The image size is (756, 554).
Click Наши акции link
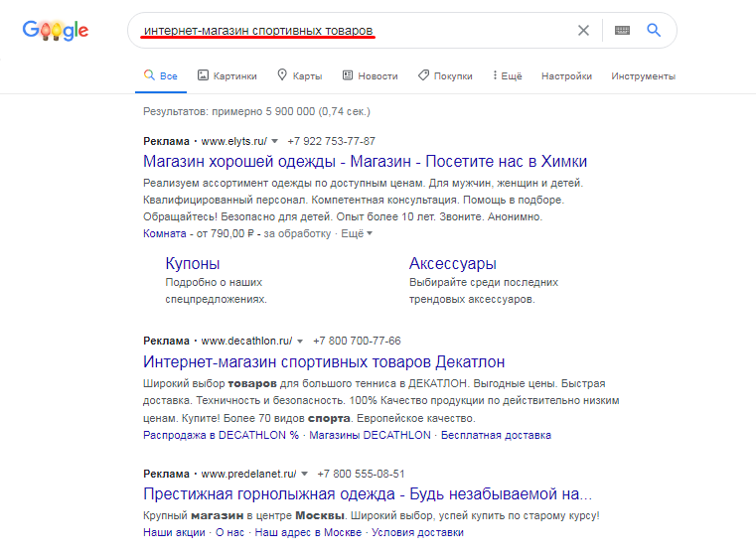pos(174,532)
